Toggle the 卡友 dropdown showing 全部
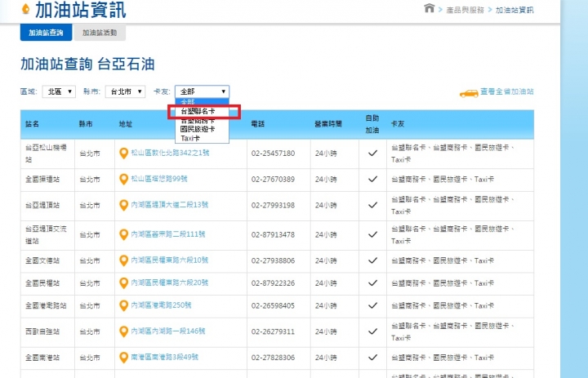This screenshot has height=378, width=588. click(x=203, y=91)
